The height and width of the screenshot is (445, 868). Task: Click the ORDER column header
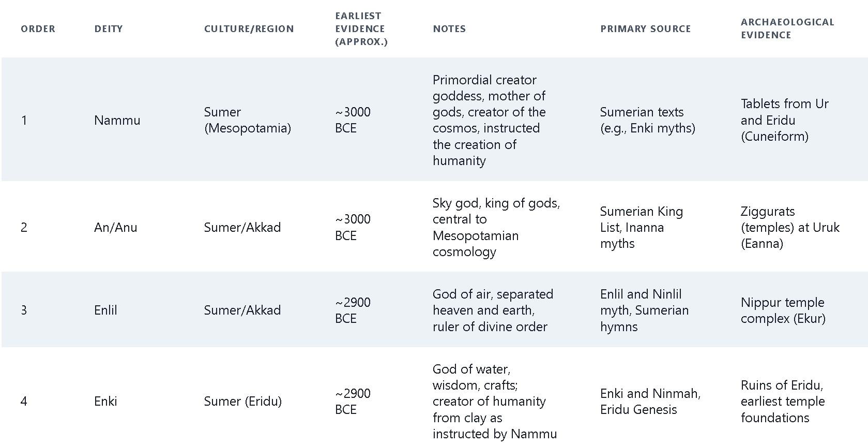point(38,28)
